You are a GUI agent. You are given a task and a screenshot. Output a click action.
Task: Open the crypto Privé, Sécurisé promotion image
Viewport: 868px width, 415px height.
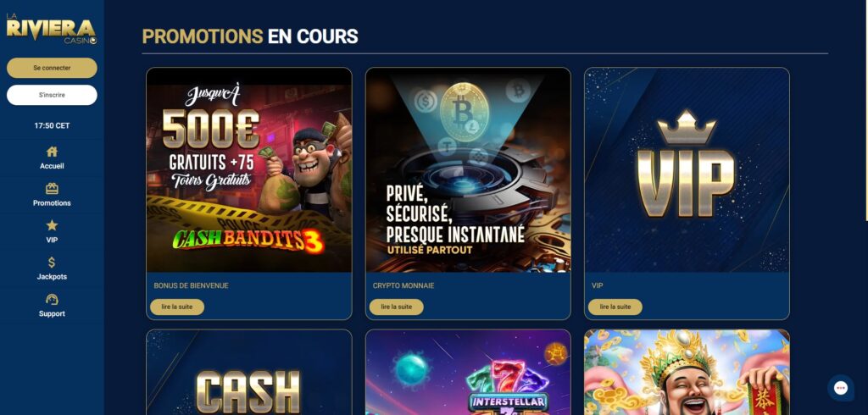point(468,170)
